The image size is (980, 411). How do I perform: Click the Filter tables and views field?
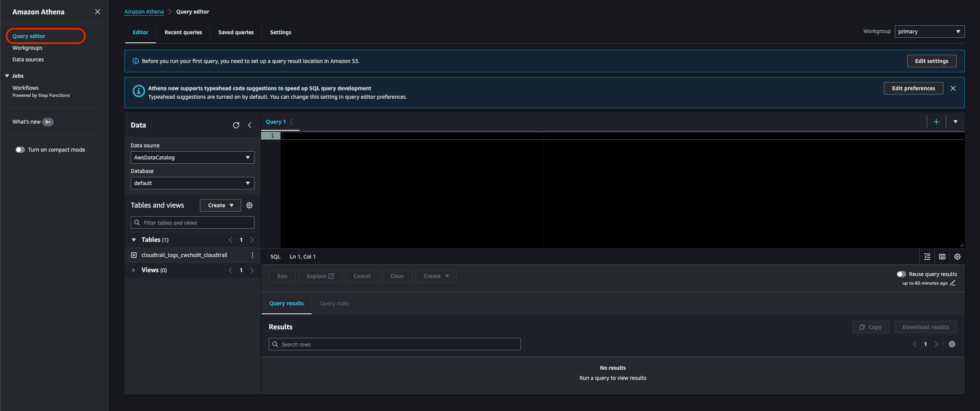pyautogui.click(x=193, y=223)
